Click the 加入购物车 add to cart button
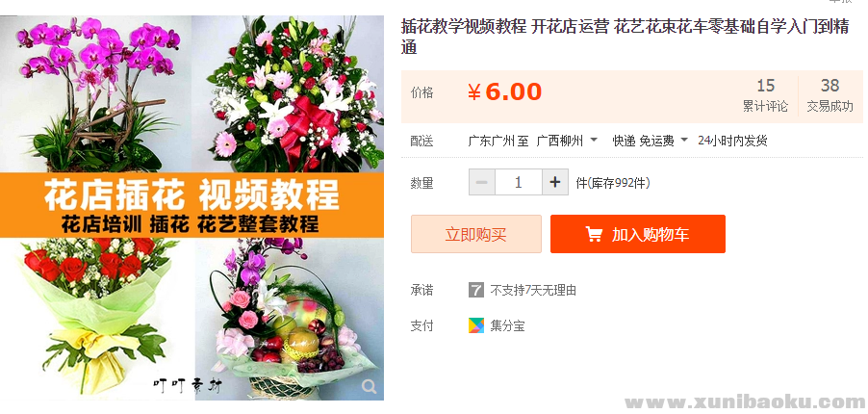Viewport: 868px width, 414px height. coord(638,234)
